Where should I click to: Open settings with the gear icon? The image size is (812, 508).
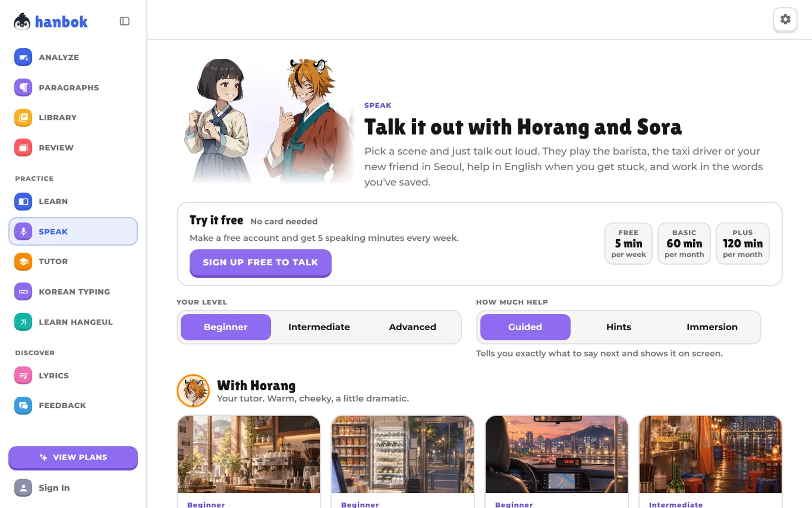(785, 19)
